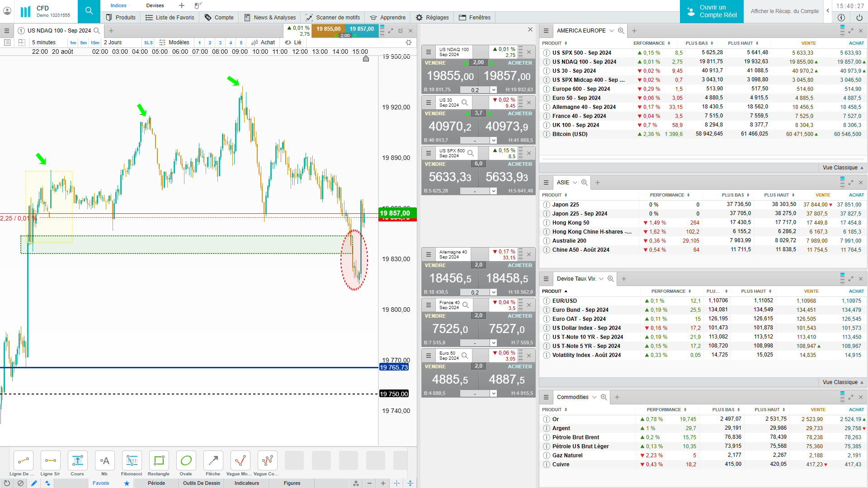Expand the AMERICA EUROPE watchlist dropdown

pos(612,31)
